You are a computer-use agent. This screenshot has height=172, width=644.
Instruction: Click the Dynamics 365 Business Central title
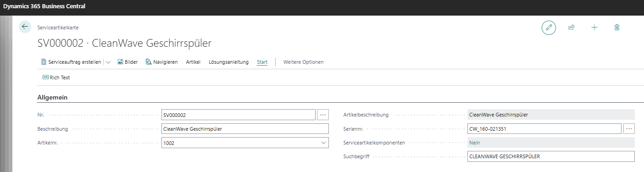click(44, 6)
